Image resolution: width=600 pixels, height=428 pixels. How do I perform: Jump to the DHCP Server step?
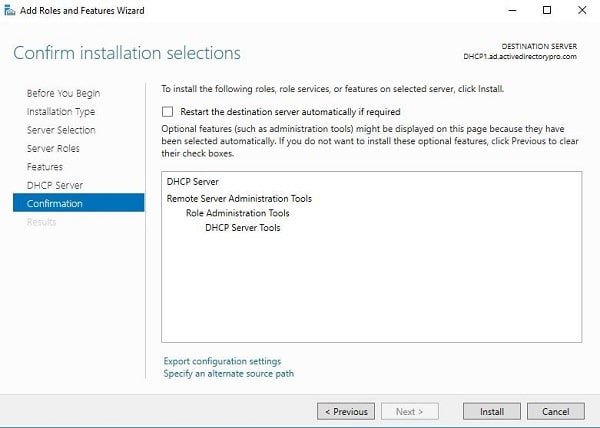(55, 185)
